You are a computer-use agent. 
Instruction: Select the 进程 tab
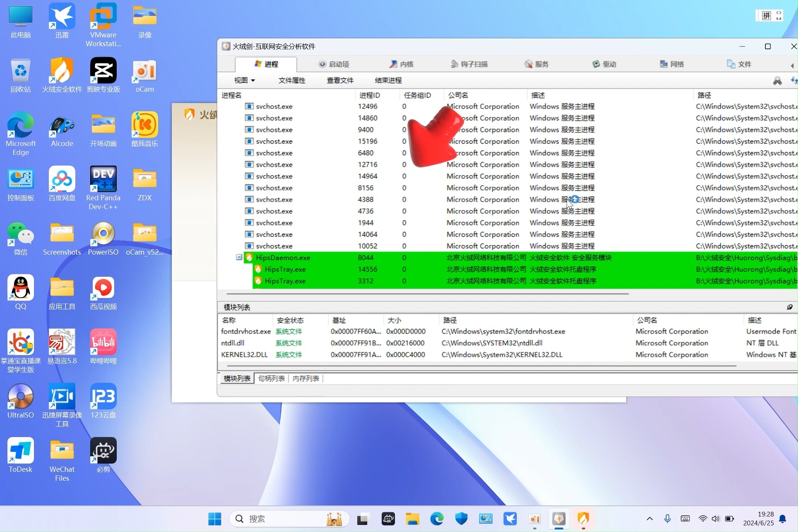click(266, 64)
